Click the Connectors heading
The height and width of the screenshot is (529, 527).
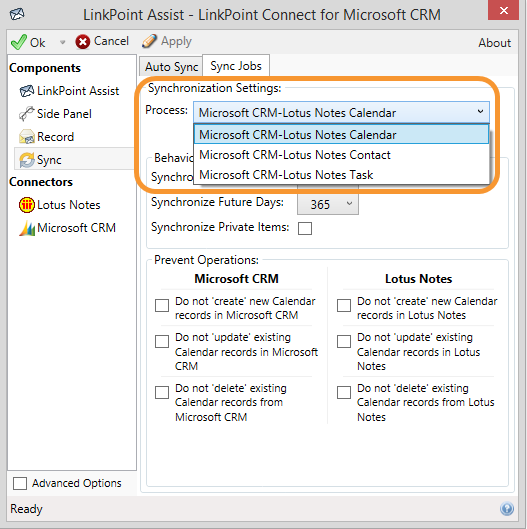tap(41, 182)
